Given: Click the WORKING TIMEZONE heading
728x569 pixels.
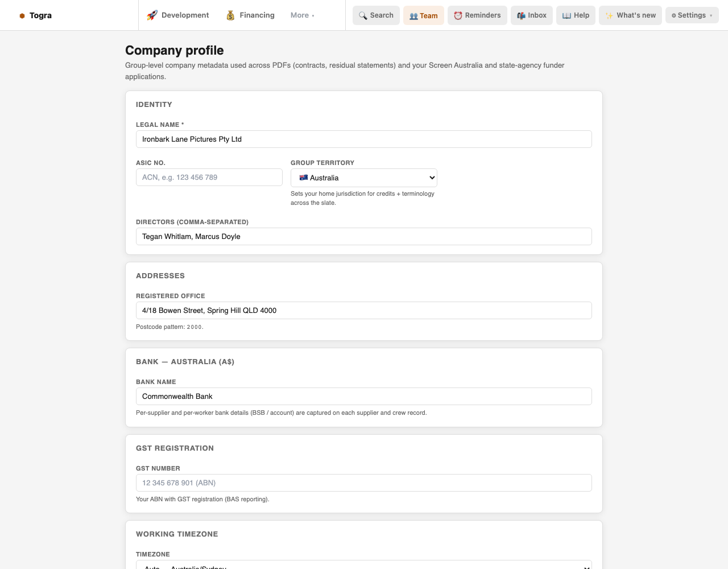Looking at the screenshot, I should [x=177, y=534].
